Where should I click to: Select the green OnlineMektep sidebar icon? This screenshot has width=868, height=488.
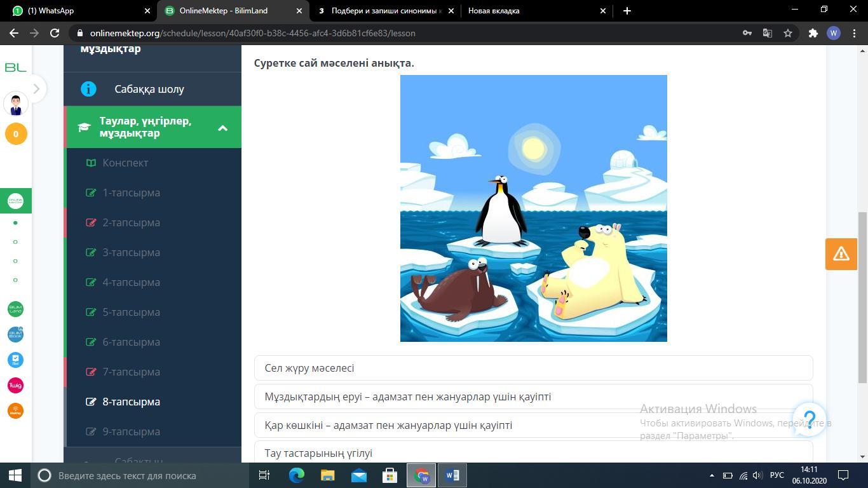tap(15, 201)
